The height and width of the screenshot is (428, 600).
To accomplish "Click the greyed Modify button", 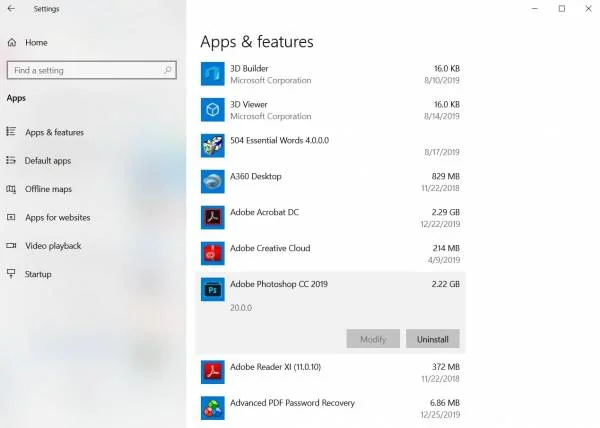I will coord(373,339).
